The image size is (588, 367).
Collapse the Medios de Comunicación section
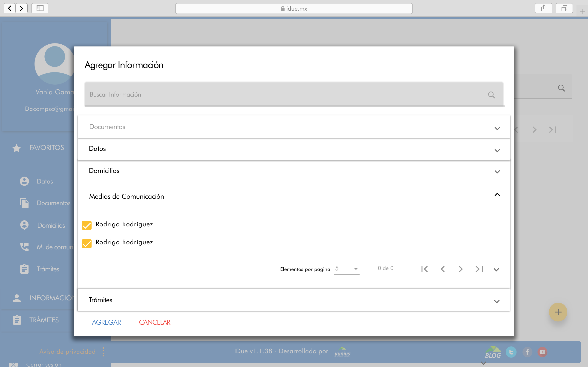click(497, 195)
